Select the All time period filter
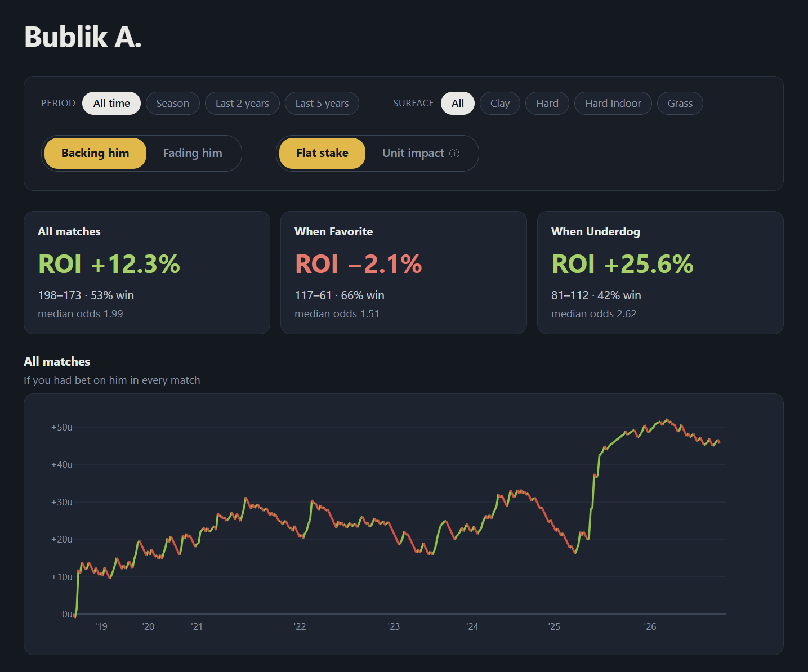The height and width of the screenshot is (672, 808). click(111, 103)
